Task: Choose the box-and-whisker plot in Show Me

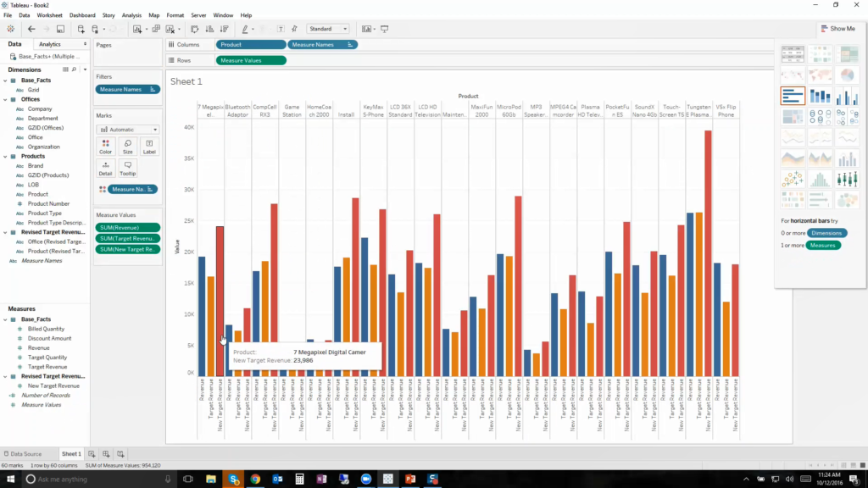Action: (x=847, y=179)
